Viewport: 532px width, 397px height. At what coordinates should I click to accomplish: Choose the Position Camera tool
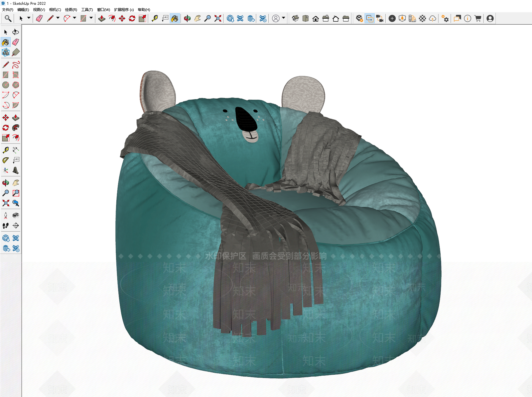[6, 215]
